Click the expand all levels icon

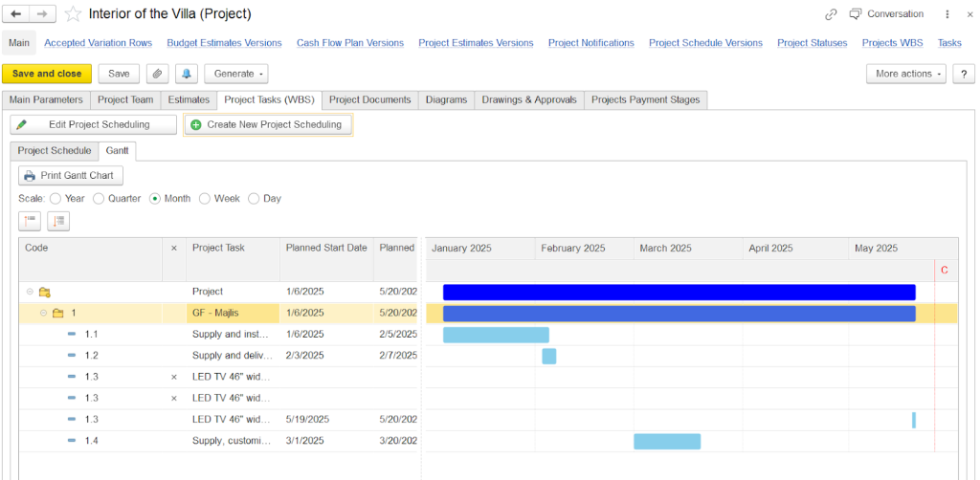click(31, 221)
